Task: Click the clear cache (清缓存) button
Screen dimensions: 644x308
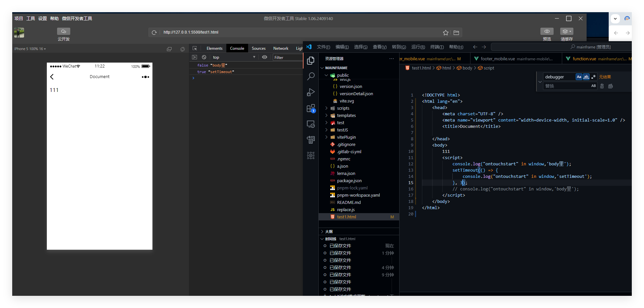Action: [x=567, y=31]
